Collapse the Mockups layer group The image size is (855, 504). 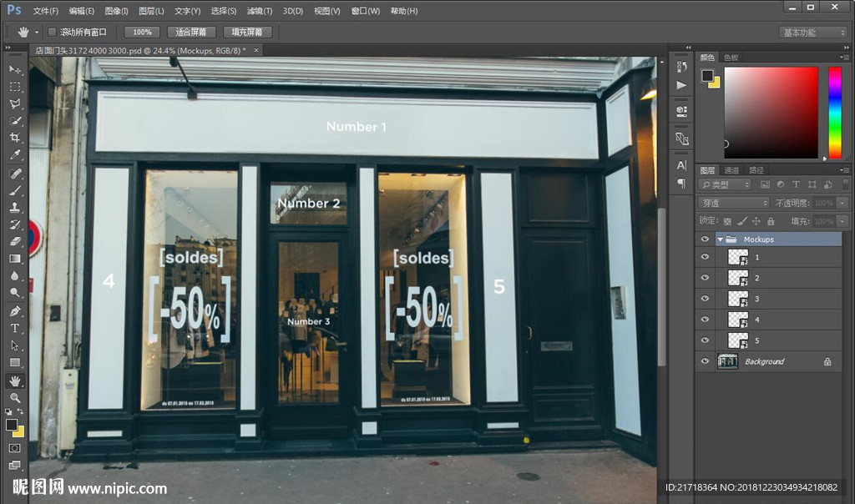click(x=720, y=239)
